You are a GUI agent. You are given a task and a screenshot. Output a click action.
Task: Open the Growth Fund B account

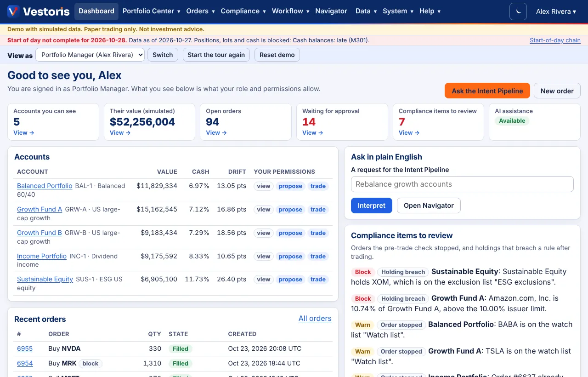tap(40, 233)
